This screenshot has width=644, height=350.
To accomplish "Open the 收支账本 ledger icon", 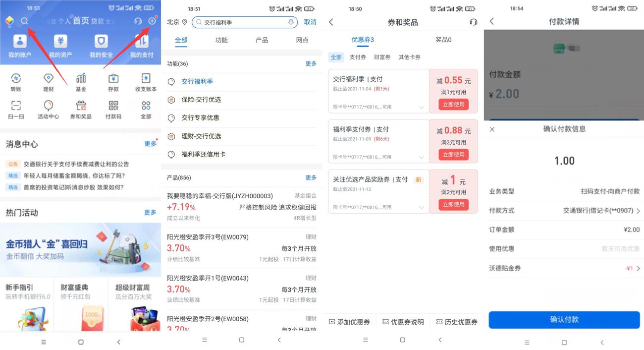I will click(145, 82).
